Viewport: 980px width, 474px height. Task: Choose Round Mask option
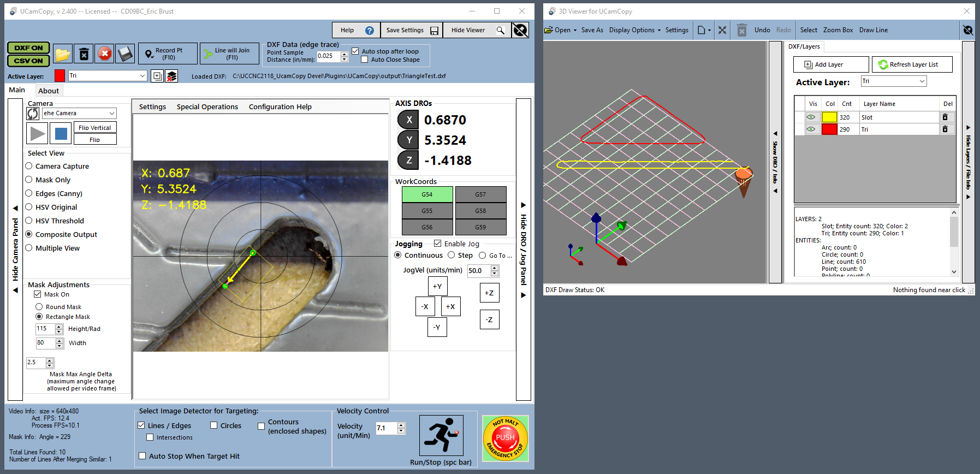click(x=39, y=307)
